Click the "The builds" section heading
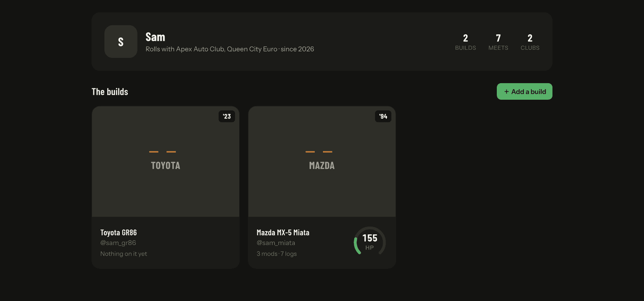Viewport: 644px width, 301px height. coord(110,91)
